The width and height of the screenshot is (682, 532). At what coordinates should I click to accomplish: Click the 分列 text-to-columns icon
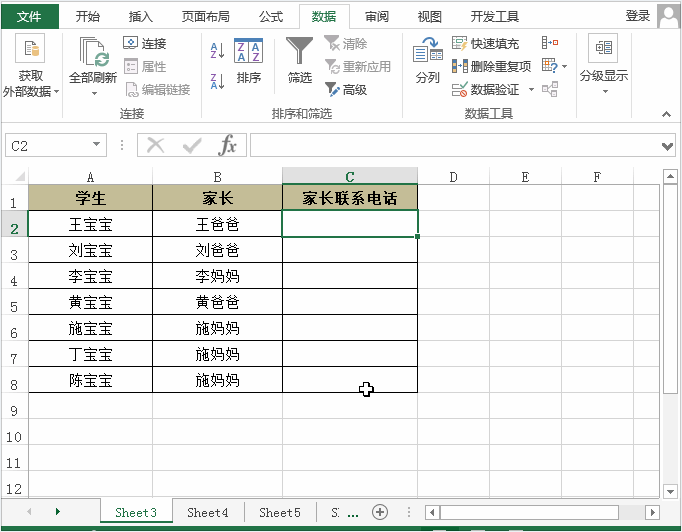(x=428, y=60)
